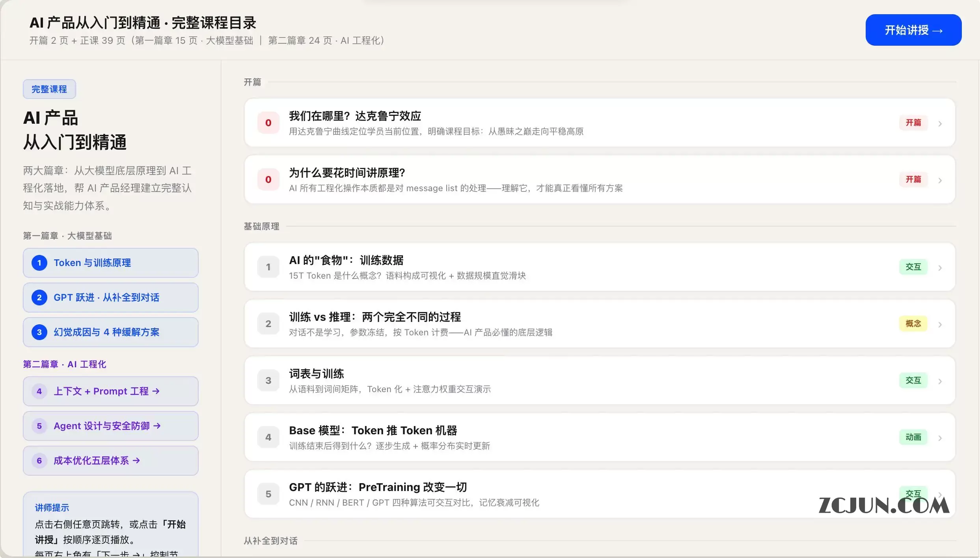
Task: Click the 开始讲授 button
Action: pyautogui.click(x=913, y=30)
